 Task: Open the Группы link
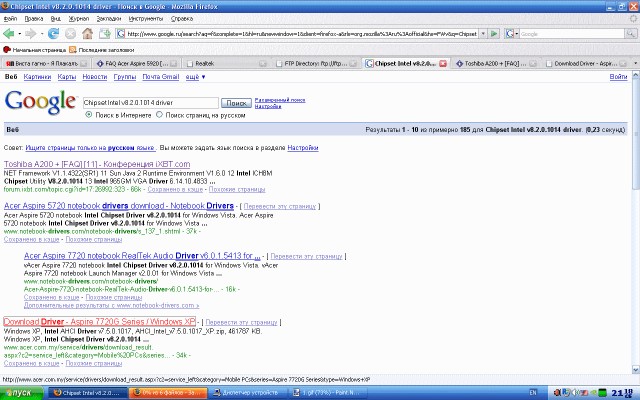124,77
